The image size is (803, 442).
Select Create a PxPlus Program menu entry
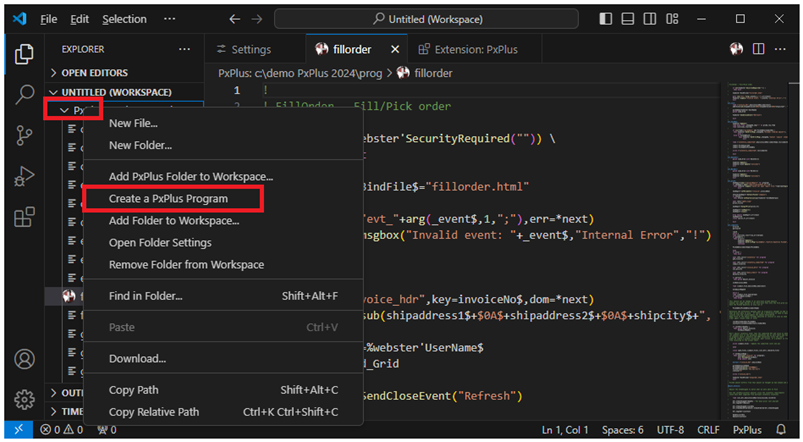(x=168, y=198)
